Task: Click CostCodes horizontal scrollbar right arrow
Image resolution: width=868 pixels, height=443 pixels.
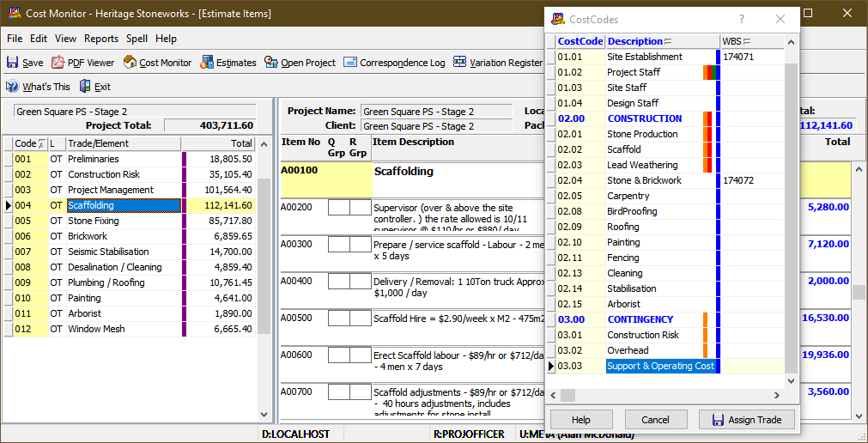Action: coord(777,396)
